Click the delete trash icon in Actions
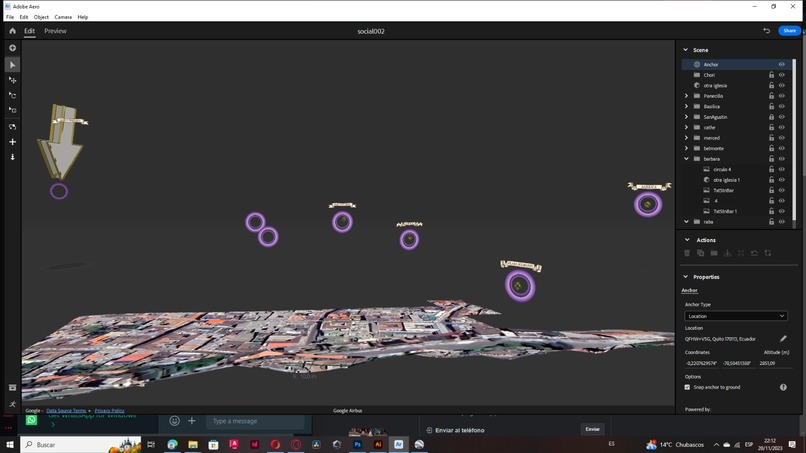Screen dimensions: 806x453 tap(687, 253)
